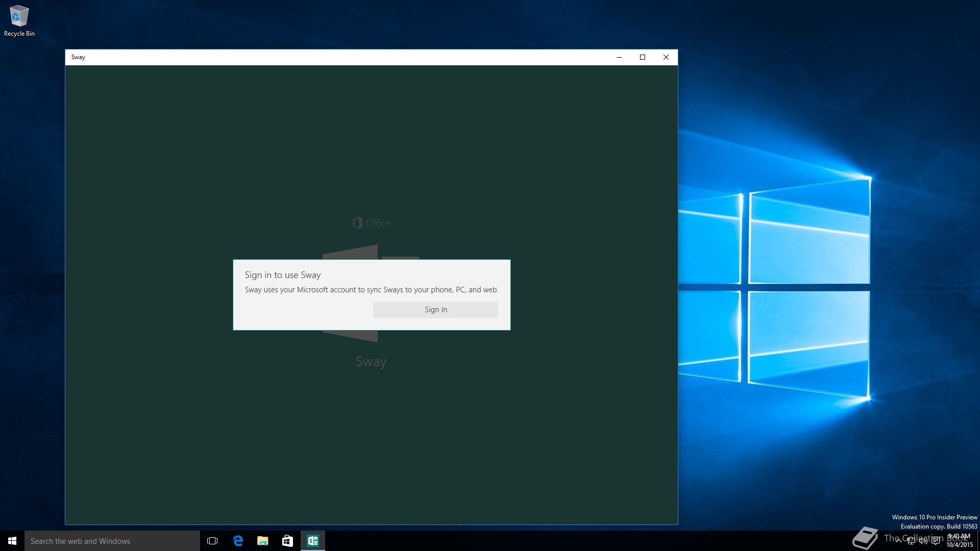Screen dimensions: 980x551
Task: Open the Windows Store taskbar icon
Action: [x=287, y=541]
